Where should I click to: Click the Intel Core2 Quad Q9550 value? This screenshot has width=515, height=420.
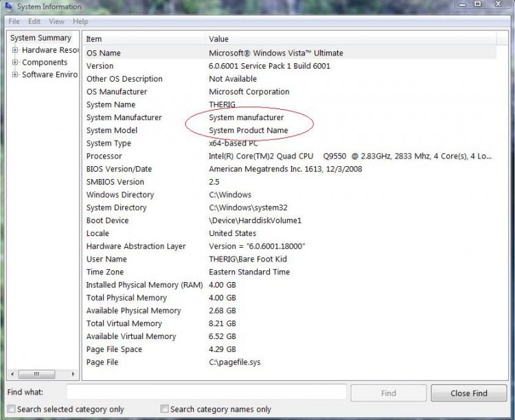coord(350,156)
